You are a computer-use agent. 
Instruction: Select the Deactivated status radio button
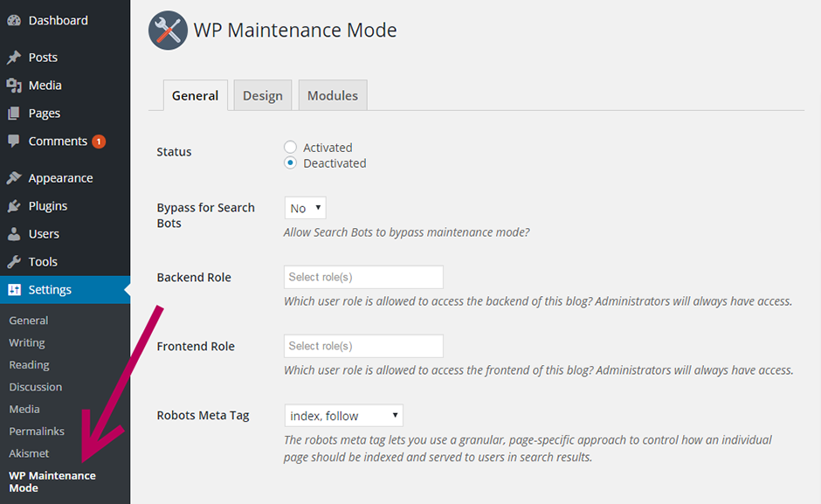point(290,163)
